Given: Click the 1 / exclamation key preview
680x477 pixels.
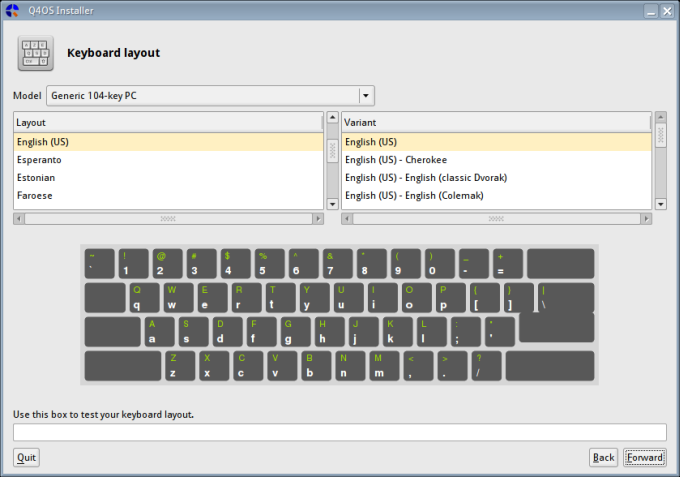Looking at the screenshot, I should (134, 263).
